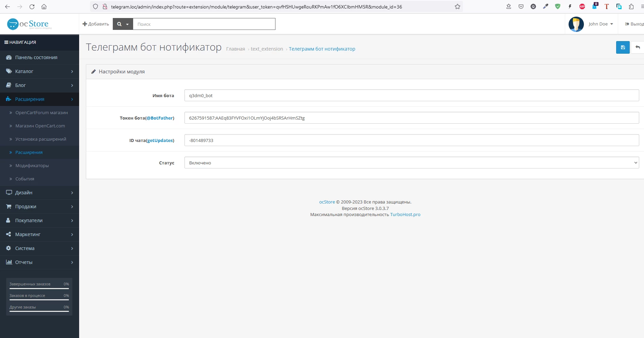Open the ocStore footer link
644x338 pixels.
point(327,202)
